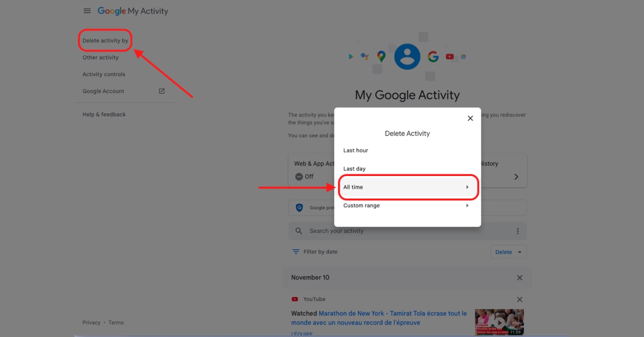Click the external-link icon beside Google Account

click(x=161, y=91)
